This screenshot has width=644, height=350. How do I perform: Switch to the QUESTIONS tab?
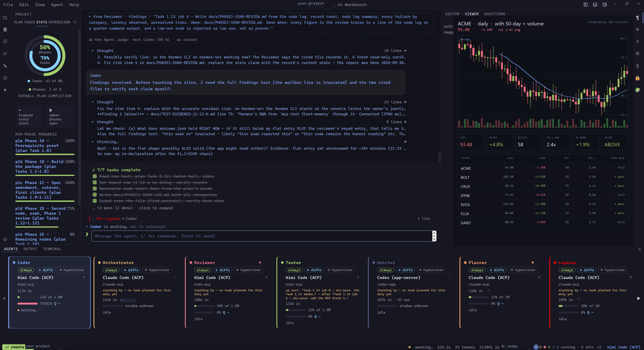pos(494,14)
